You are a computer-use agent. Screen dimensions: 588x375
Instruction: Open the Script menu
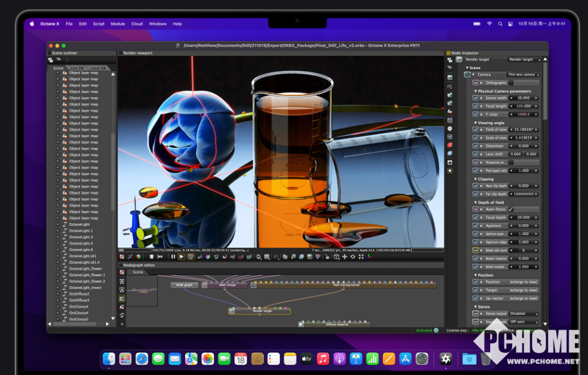tap(99, 23)
